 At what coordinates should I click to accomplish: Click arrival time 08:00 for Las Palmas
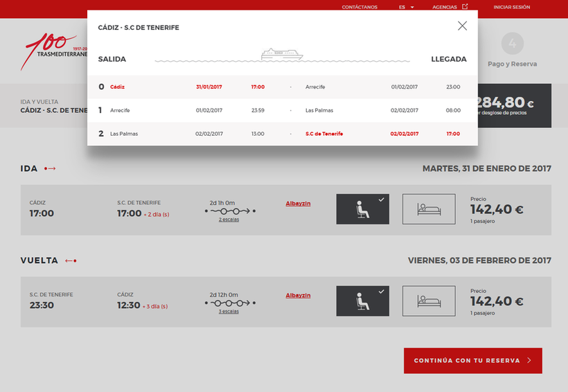453,110
